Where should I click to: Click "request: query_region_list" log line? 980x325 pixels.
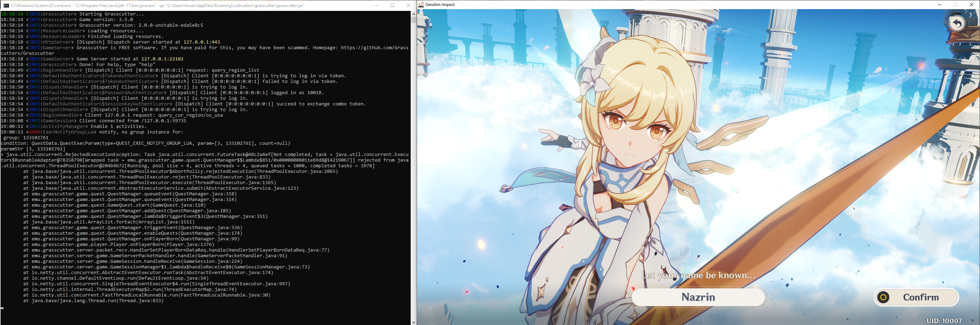pyautogui.click(x=130, y=70)
